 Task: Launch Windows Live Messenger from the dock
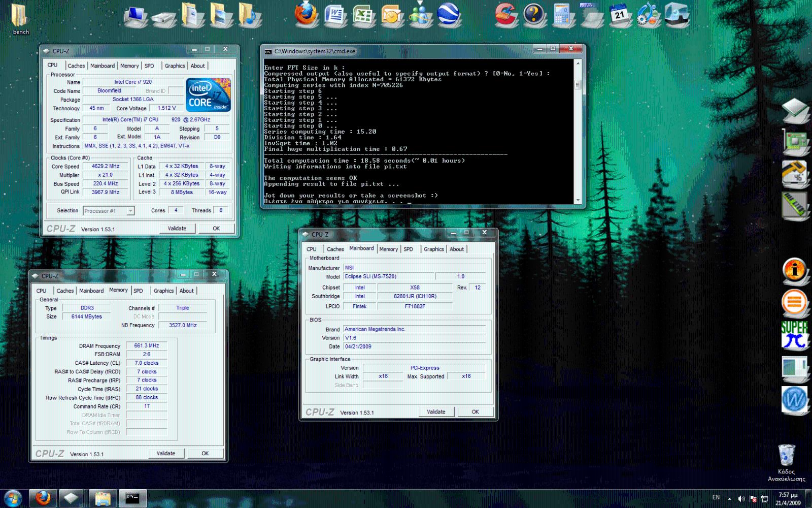pos(420,14)
